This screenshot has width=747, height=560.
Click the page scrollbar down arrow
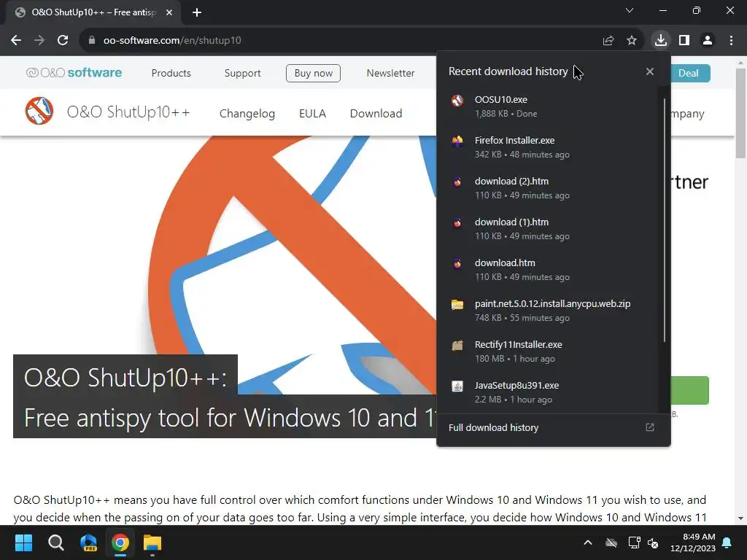[740, 518]
